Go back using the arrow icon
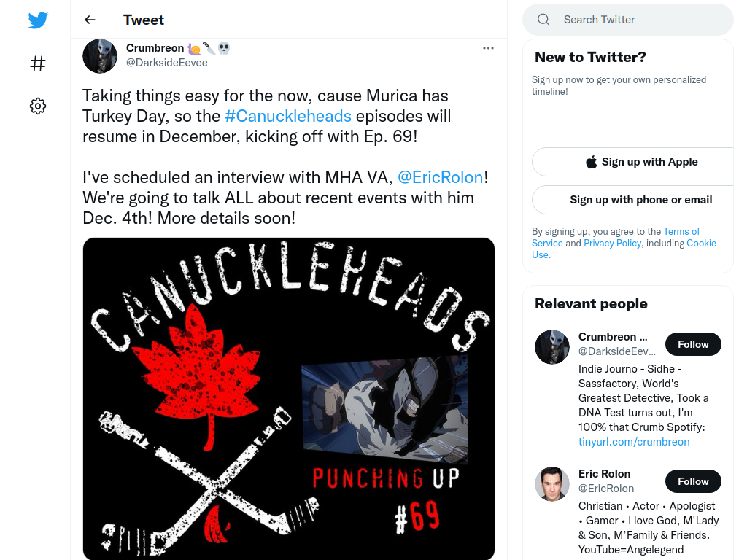 coord(90,20)
